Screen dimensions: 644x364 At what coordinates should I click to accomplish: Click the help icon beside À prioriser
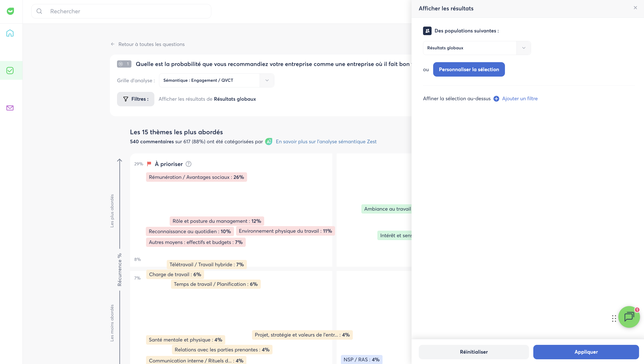point(189,164)
